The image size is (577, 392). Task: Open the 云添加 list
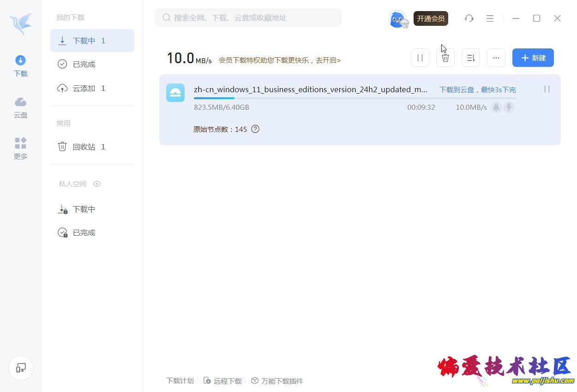(x=84, y=88)
